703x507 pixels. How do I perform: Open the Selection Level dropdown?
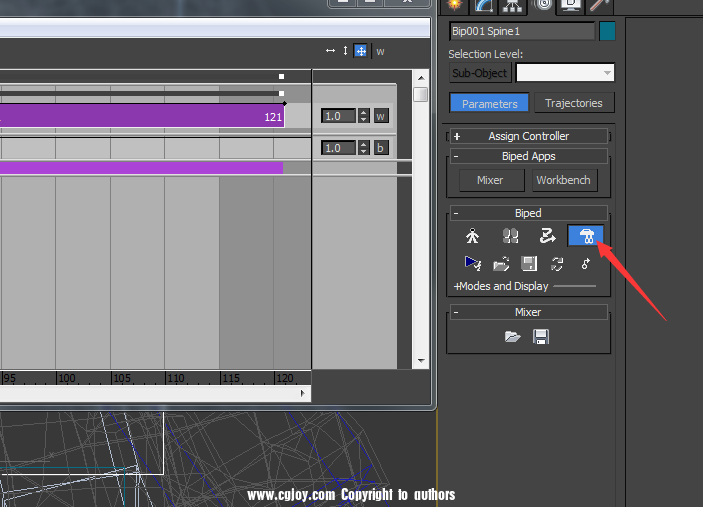565,73
